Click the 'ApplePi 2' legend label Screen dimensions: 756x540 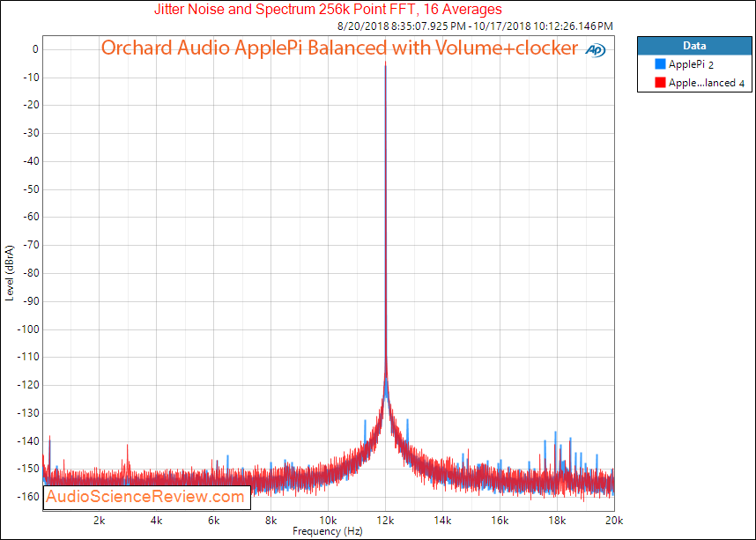point(691,64)
